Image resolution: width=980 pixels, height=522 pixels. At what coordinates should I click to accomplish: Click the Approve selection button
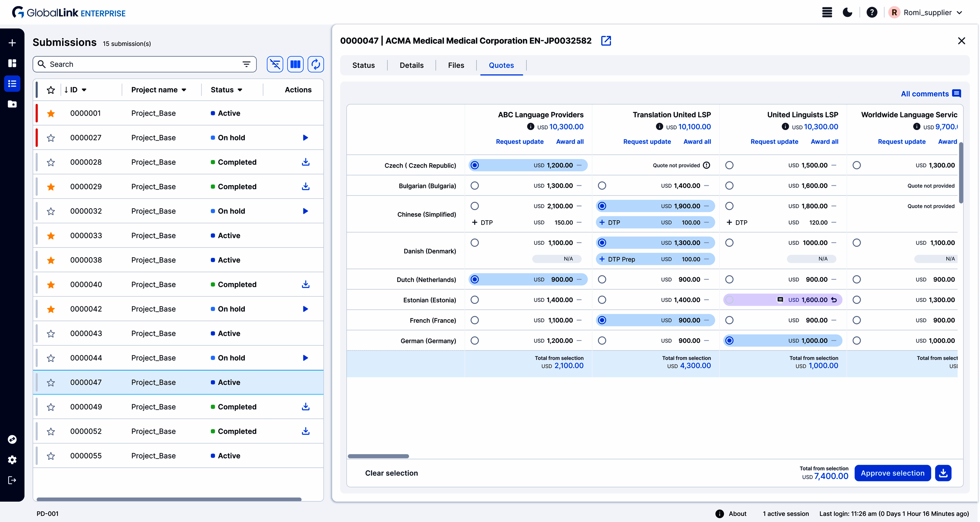point(892,473)
